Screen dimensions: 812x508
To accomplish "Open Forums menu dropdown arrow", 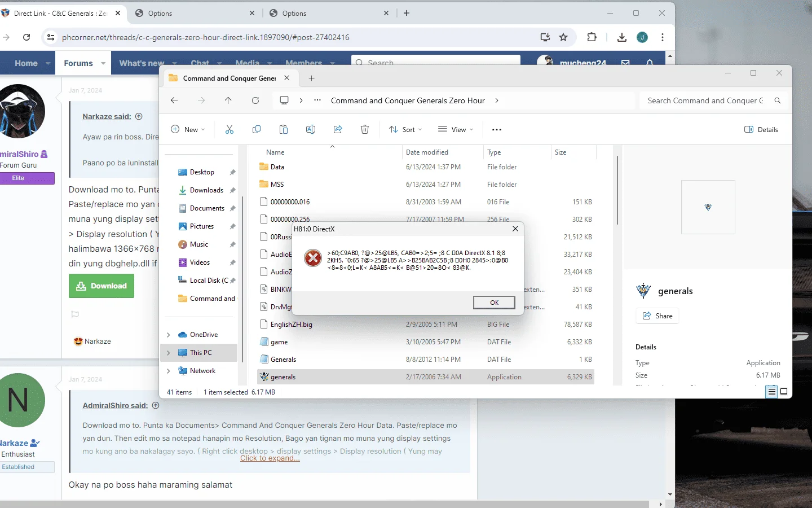I will [x=103, y=63].
